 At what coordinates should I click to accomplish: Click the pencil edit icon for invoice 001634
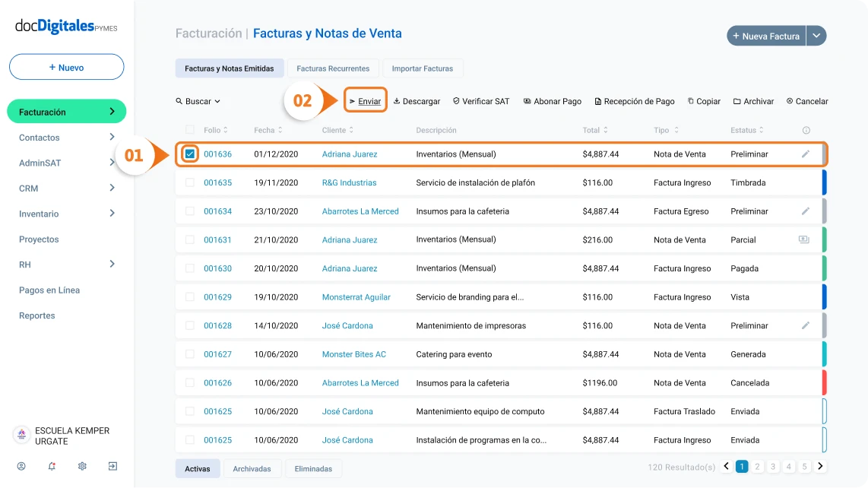click(x=806, y=211)
